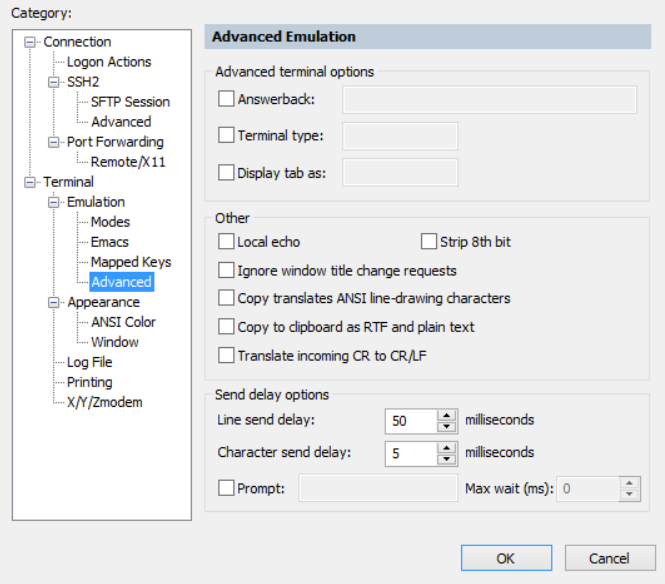Check Copy to clipboard as RTF
This screenshot has height=584, width=665.
tap(226, 327)
